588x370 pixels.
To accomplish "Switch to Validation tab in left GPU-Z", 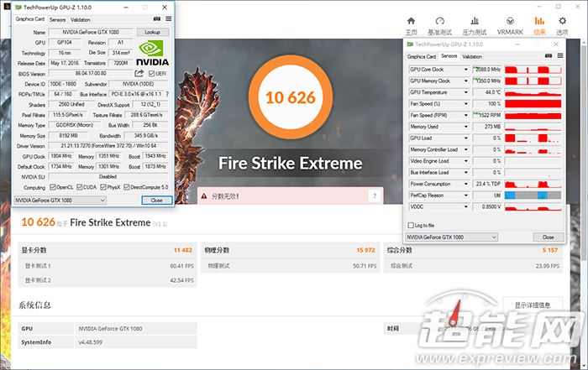I will point(81,19).
